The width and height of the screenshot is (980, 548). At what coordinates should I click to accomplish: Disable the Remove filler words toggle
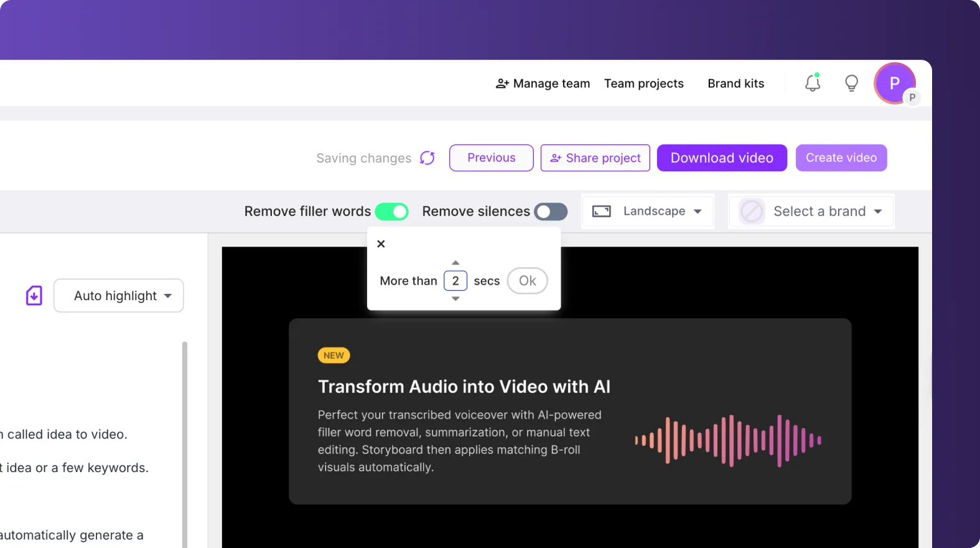(x=391, y=212)
